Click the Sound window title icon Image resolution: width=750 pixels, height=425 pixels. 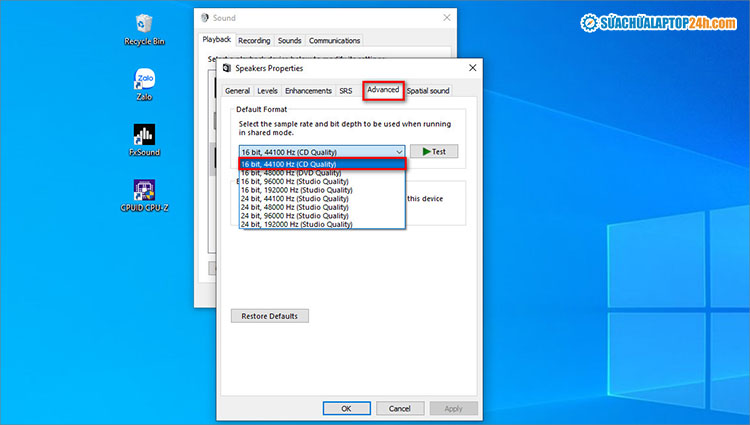(205, 18)
